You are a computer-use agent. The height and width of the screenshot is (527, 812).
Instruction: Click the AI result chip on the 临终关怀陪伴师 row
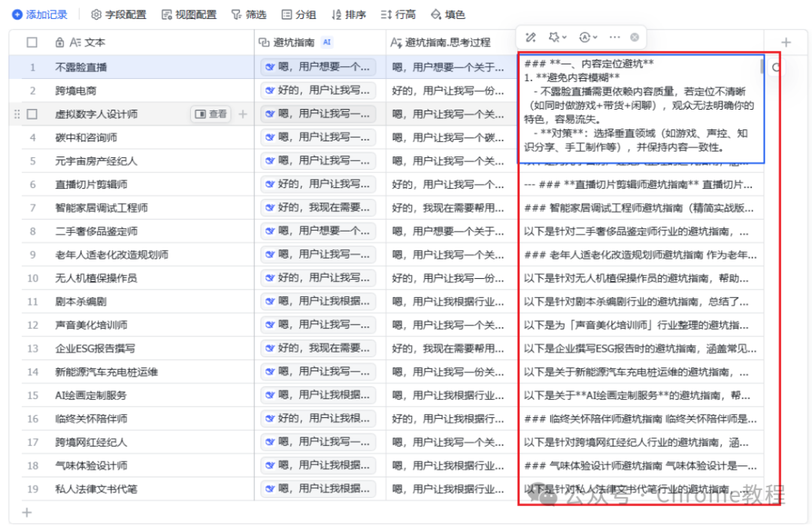[318, 419]
